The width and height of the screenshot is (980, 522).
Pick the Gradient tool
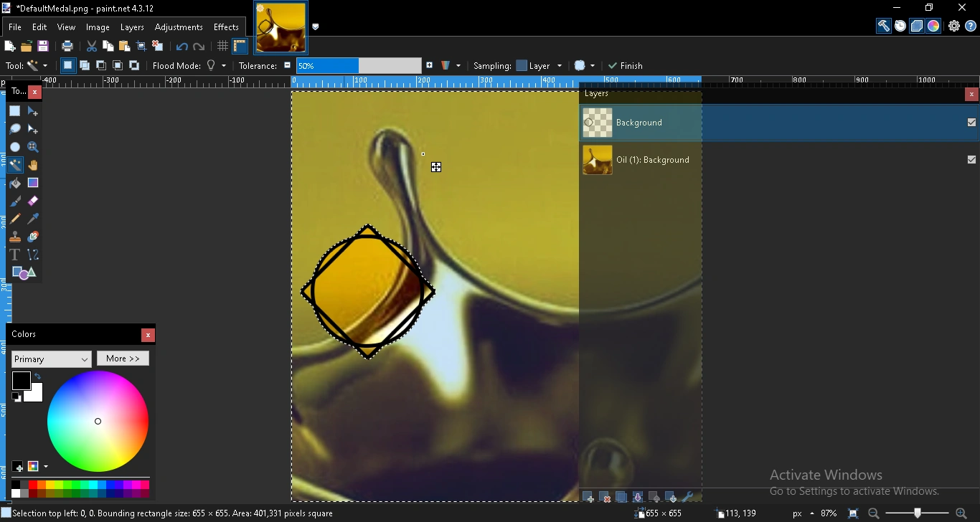pyautogui.click(x=33, y=184)
